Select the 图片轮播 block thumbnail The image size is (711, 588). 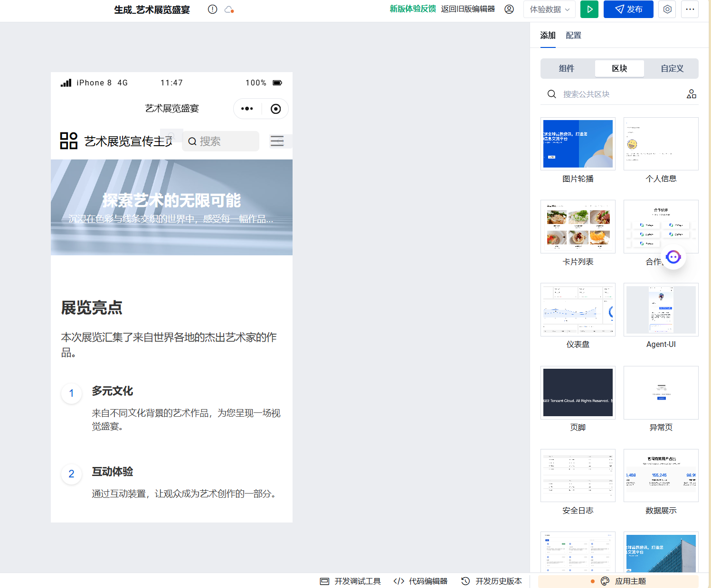[578, 144]
